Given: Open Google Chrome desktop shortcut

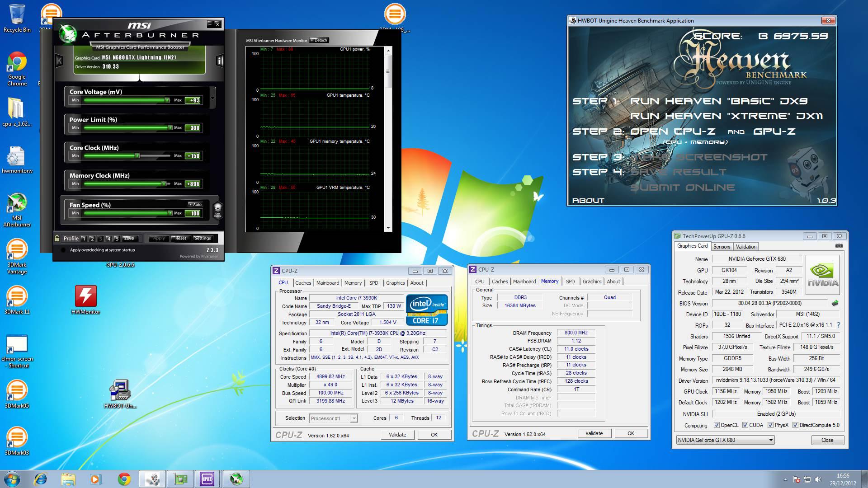Looking at the screenshot, I should click(x=17, y=69).
